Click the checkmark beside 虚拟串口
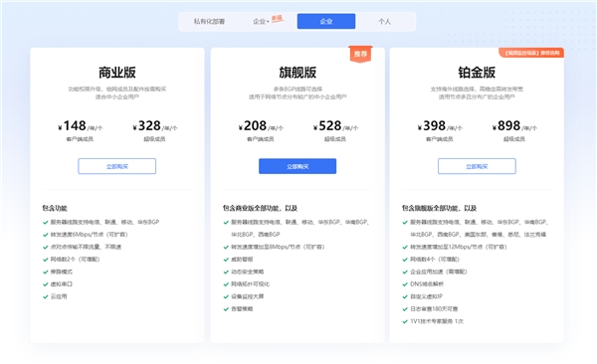Screen dimensions: 597x364 tap(46, 284)
